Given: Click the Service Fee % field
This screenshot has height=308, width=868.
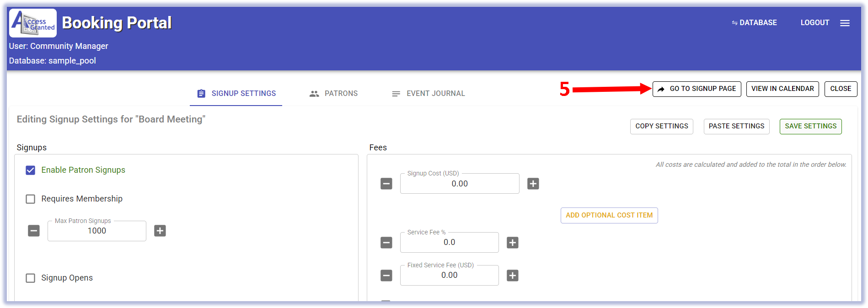Looking at the screenshot, I should (450, 243).
